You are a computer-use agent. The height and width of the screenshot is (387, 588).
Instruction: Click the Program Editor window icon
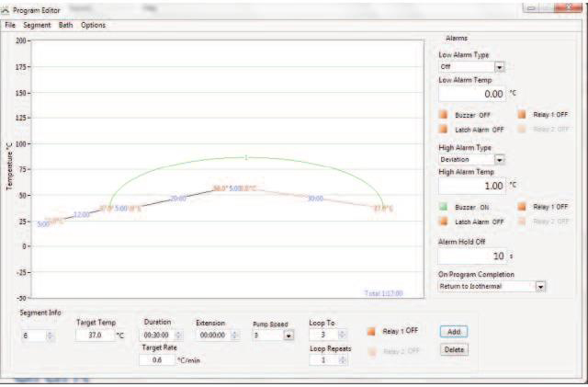[7, 9]
